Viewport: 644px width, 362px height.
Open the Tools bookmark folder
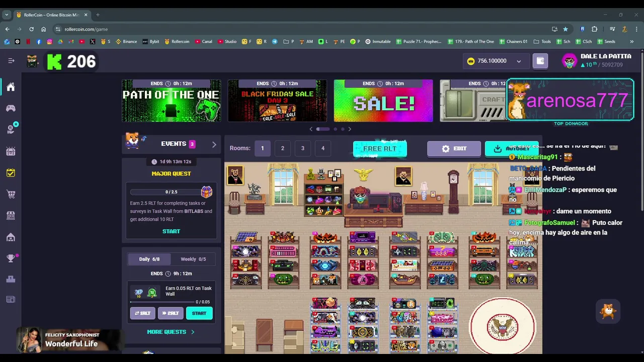(x=542, y=42)
